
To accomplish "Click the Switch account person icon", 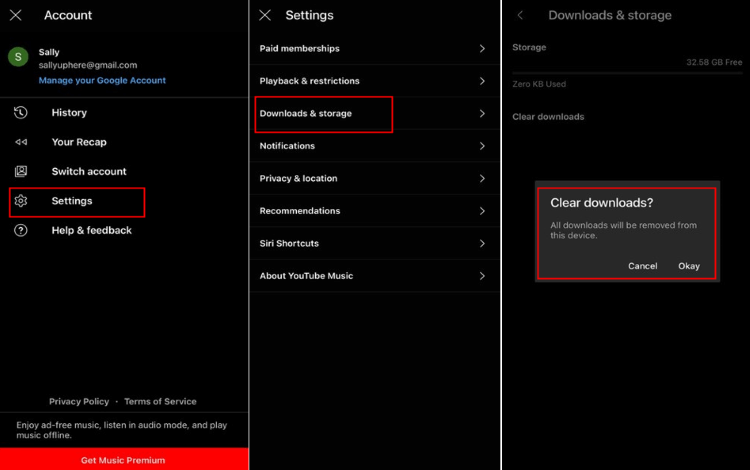I will 21,171.
